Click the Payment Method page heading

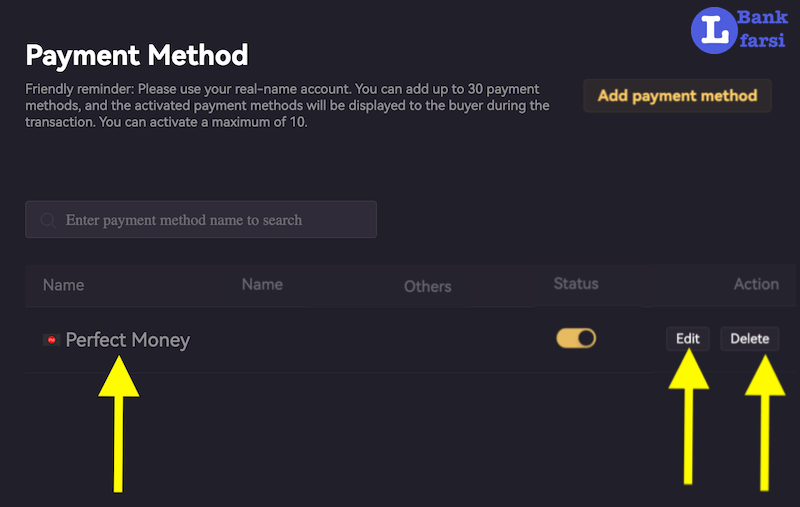(x=136, y=54)
